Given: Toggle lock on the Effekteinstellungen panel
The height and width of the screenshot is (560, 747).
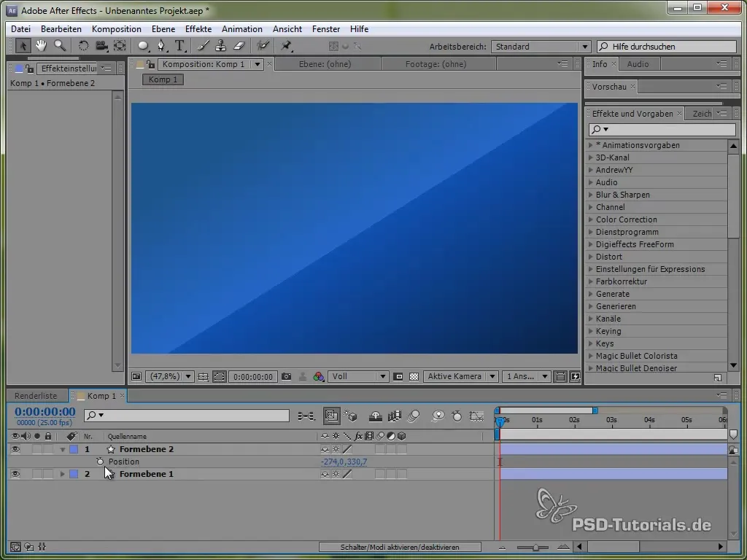Looking at the screenshot, I should 29,69.
